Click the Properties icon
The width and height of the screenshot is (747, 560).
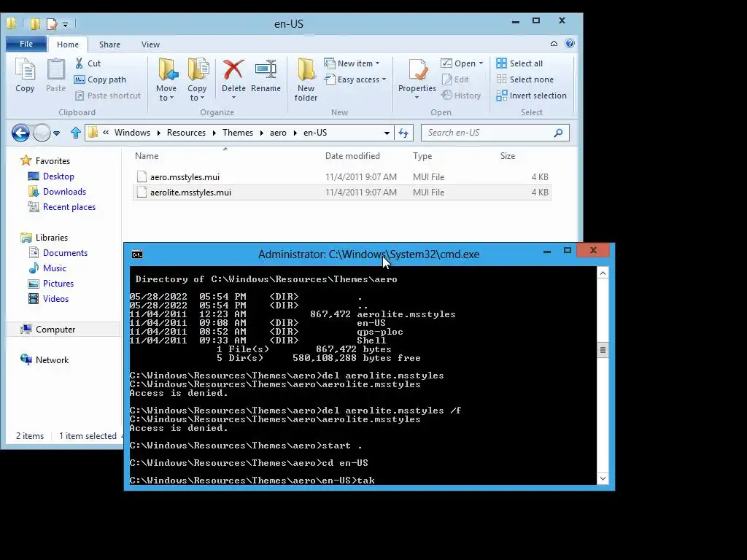coord(417,71)
